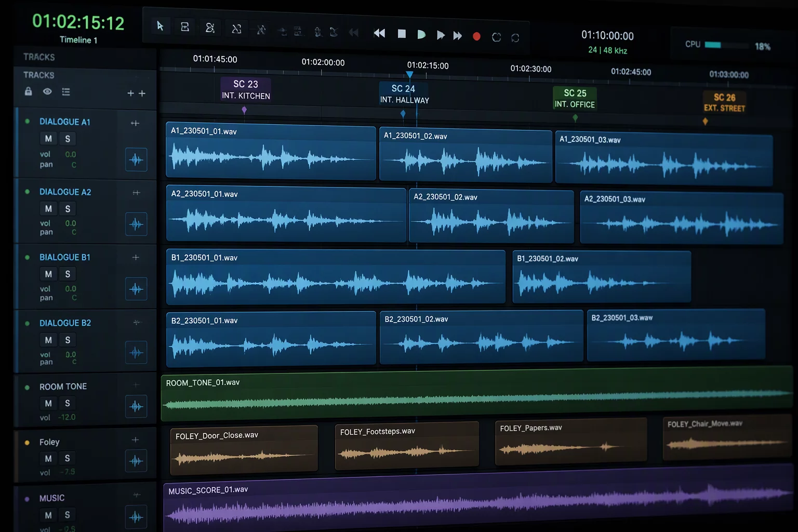Click the lock icon under TRACKS
Screen dimensions: 798x532
click(29, 91)
